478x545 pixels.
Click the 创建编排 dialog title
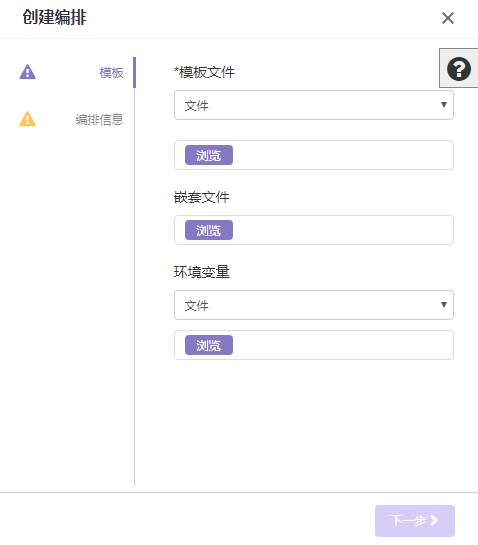click(55, 17)
